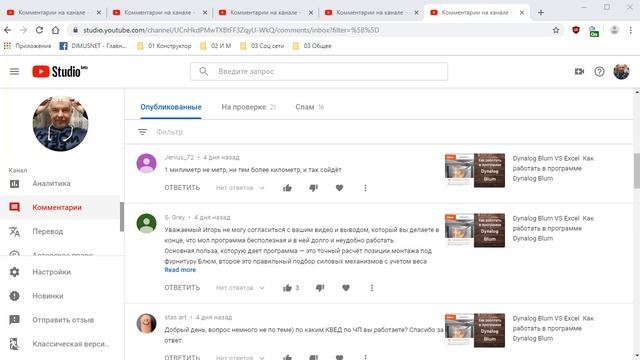The image size is (640, 360).
Task: Open the account avatar in Studio header
Action: 621,71
